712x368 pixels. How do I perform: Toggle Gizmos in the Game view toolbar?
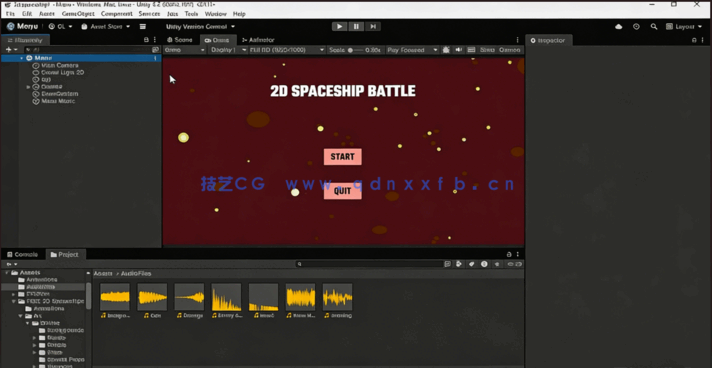tap(509, 50)
